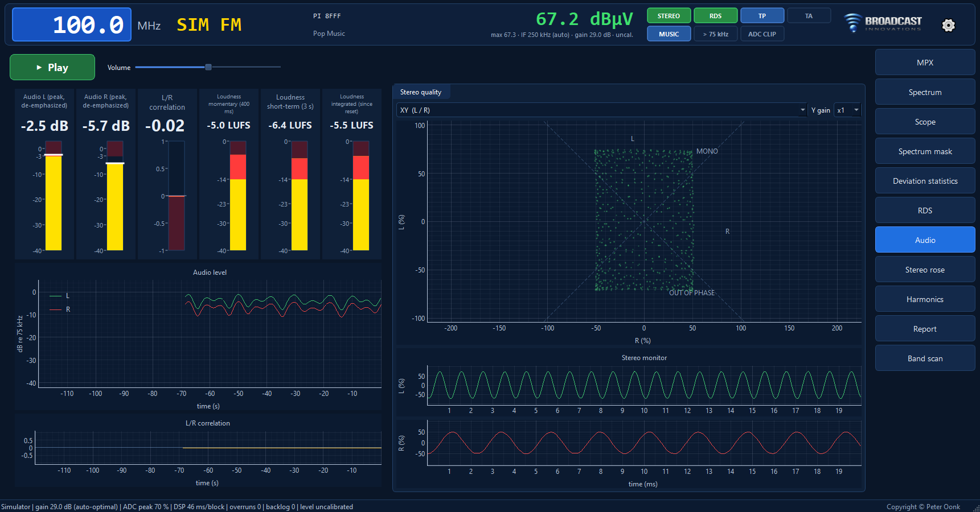The width and height of the screenshot is (980, 512).
Task: Start audio with the Play button
Action: [x=52, y=67]
